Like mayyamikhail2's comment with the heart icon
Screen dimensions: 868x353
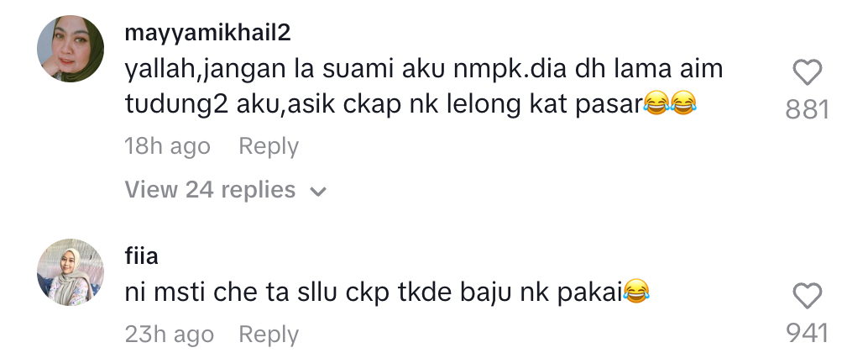pyautogui.click(x=807, y=72)
